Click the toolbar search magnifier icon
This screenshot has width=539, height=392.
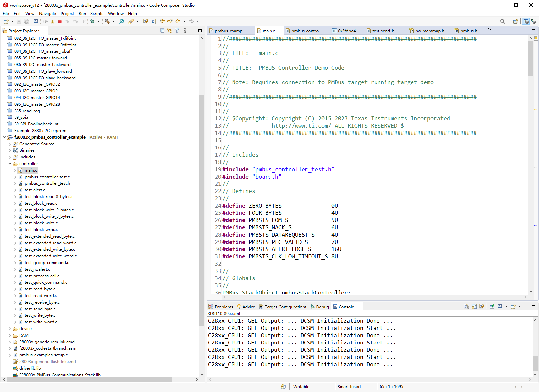pos(502,21)
